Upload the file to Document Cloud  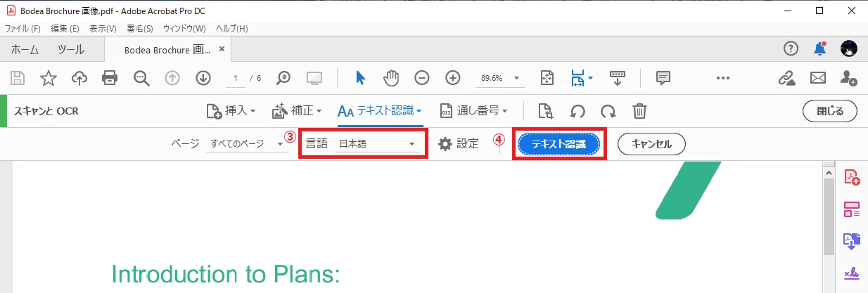(x=79, y=78)
